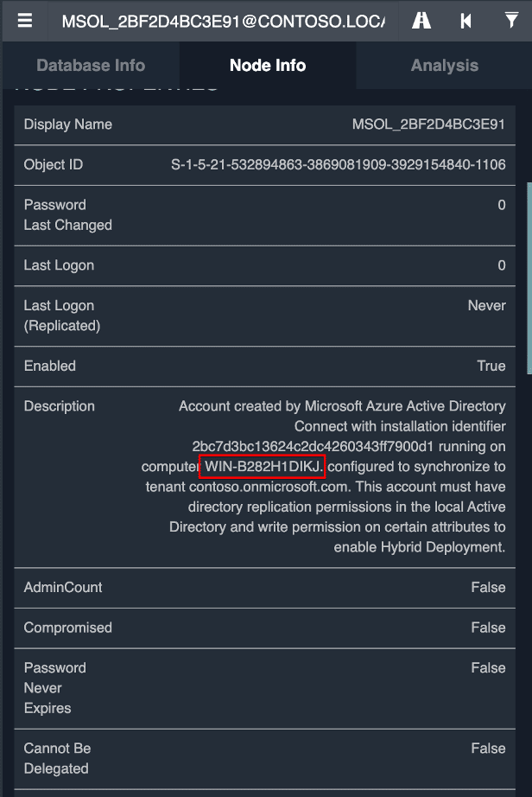Image resolution: width=532 pixels, height=797 pixels.
Task: Open the Analysis tab
Action: (444, 66)
